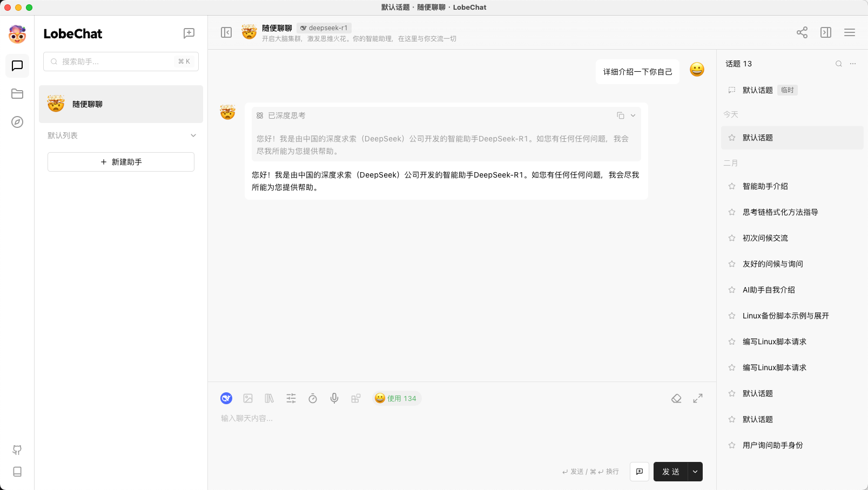Copy the deep thinking content

tap(621, 115)
